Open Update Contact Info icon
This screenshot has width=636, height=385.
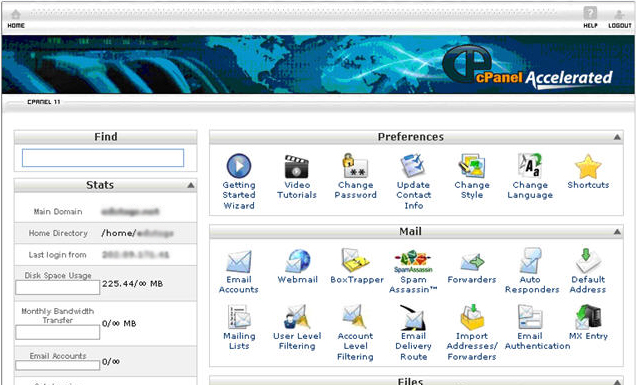pos(413,166)
